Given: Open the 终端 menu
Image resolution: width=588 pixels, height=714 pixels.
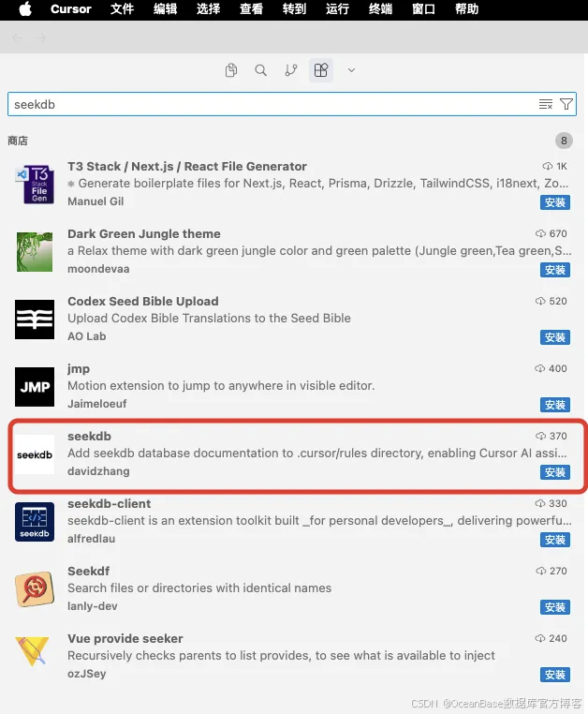Looking at the screenshot, I should [380, 9].
